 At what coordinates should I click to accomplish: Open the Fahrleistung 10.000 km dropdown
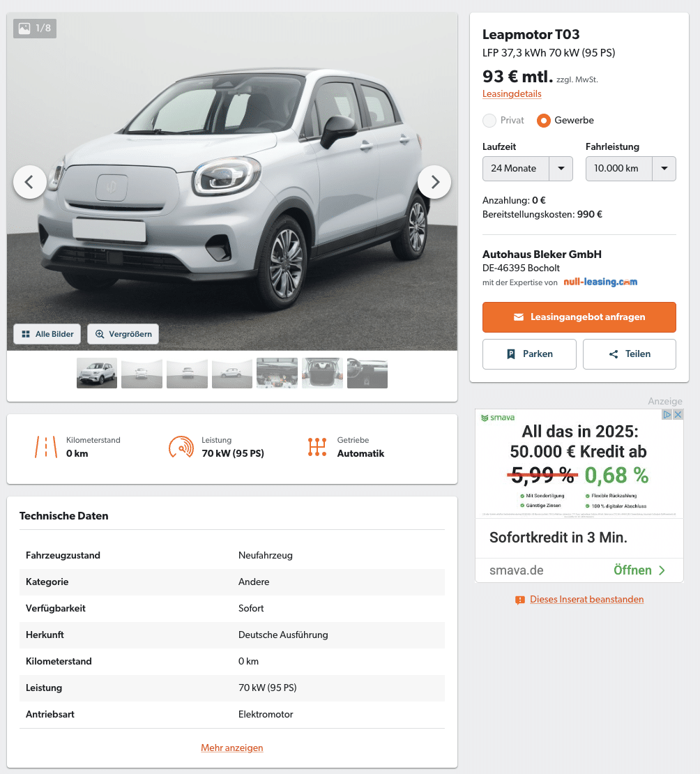[x=630, y=169]
